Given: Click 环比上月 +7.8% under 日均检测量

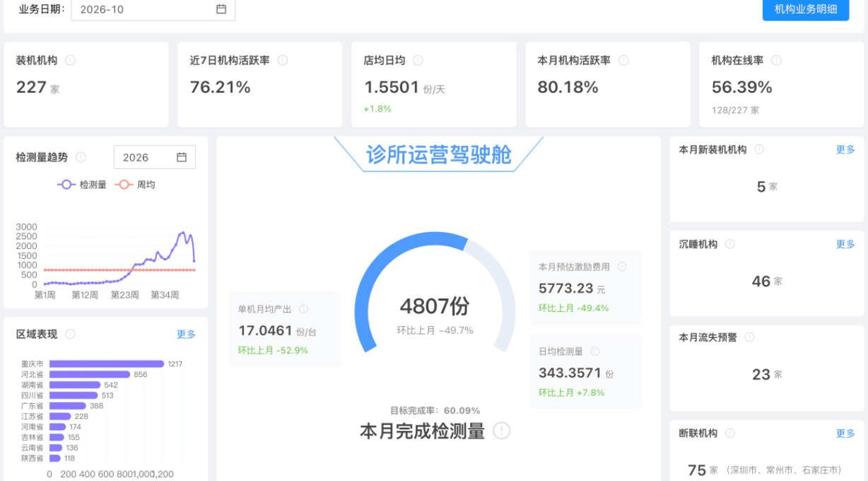Looking at the screenshot, I should (x=571, y=393).
